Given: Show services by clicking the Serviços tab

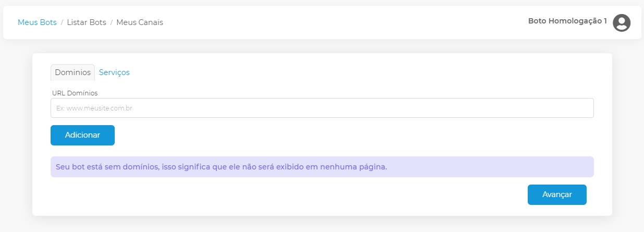Looking at the screenshot, I should click(114, 72).
